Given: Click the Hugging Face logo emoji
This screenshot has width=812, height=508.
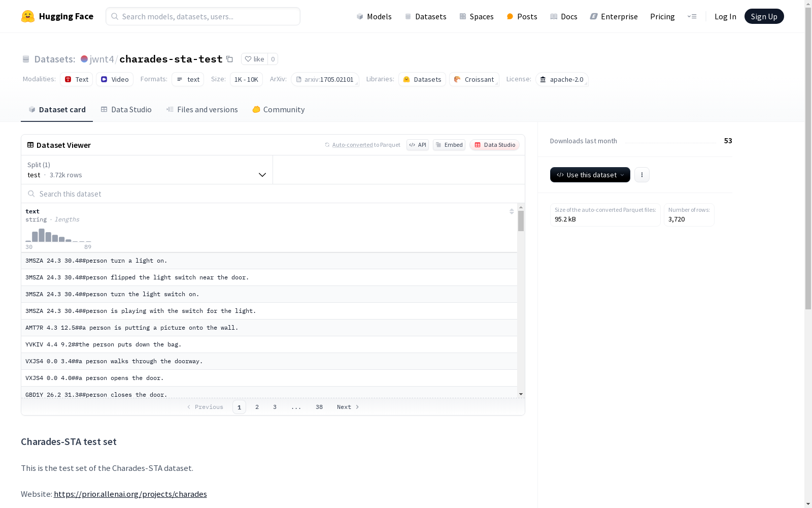Looking at the screenshot, I should click(28, 16).
